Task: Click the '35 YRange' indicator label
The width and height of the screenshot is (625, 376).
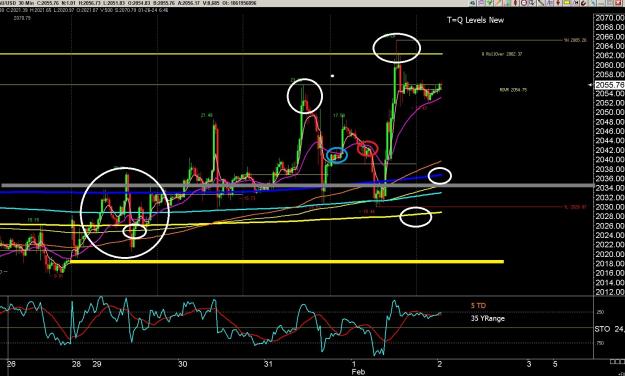Action: tap(487, 318)
